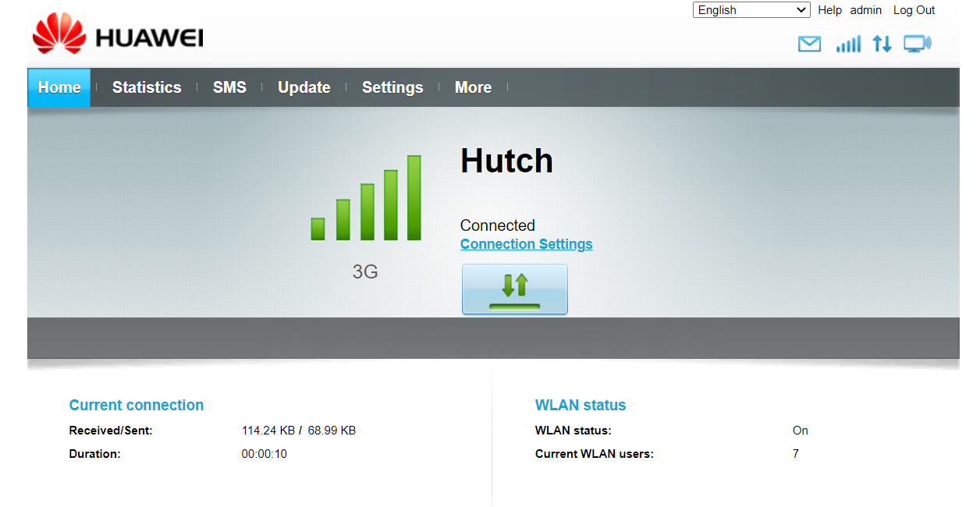
Task: Open the More tab
Action: (x=474, y=87)
